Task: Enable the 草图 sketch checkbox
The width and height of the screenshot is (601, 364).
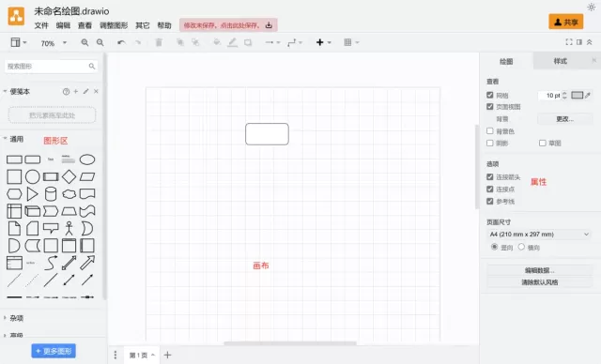Action: [543, 143]
